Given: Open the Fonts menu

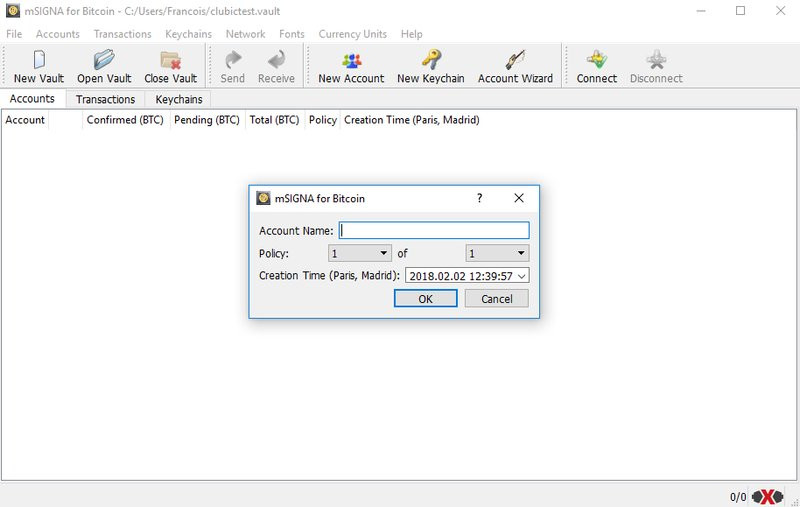Looking at the screenshot, I should pos(292,34).
